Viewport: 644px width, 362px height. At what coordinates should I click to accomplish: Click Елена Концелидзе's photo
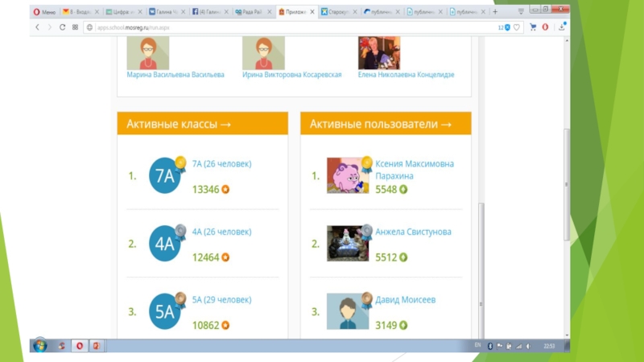pyautogui.click(x=379, y=53)
